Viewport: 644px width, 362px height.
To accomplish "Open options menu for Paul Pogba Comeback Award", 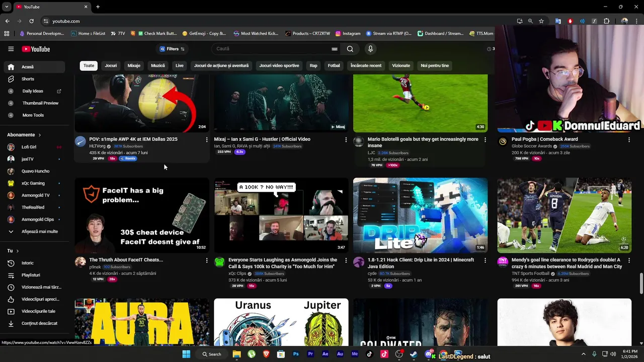I will pos(629,139).
